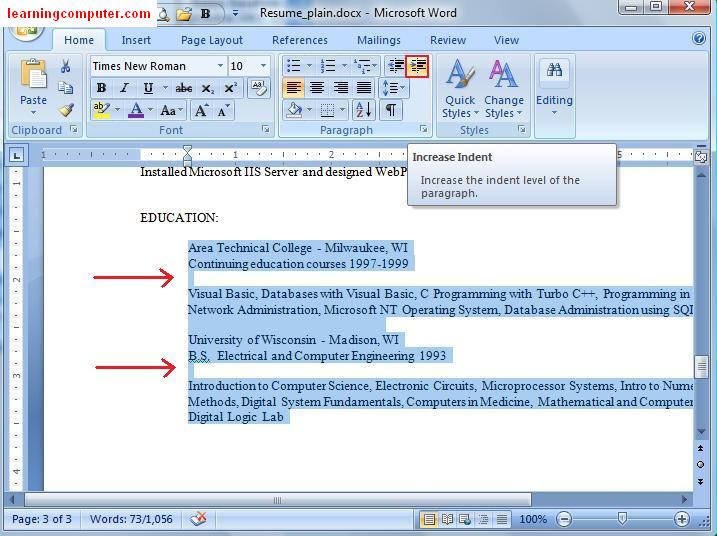Click the Shading paint bucket

click(294, 110)
